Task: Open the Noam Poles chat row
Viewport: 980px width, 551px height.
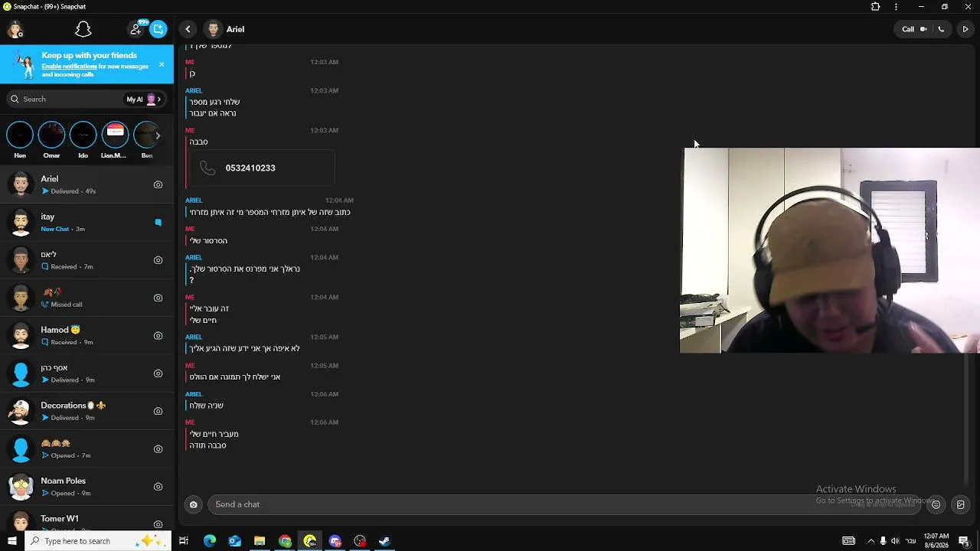Action: tap(87, 487)
